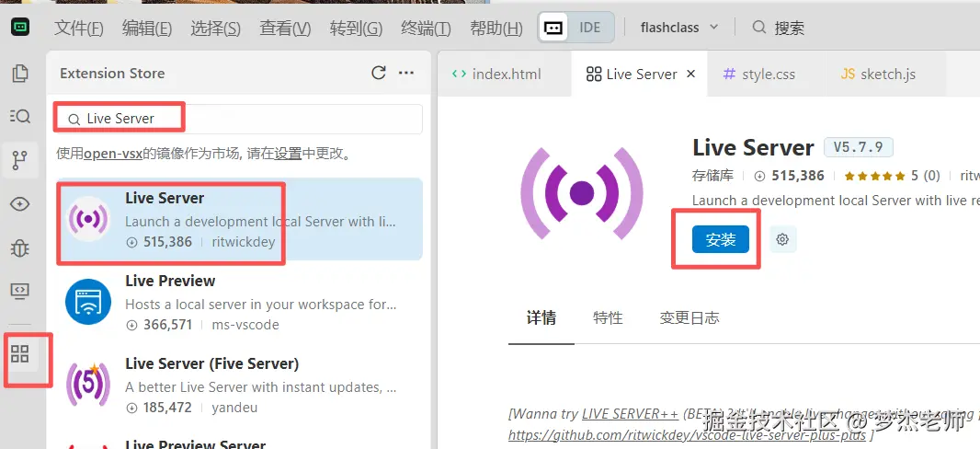Click the Five Server extension icon
The height and width of the screenshot is (449, 980).
point(88,384)
